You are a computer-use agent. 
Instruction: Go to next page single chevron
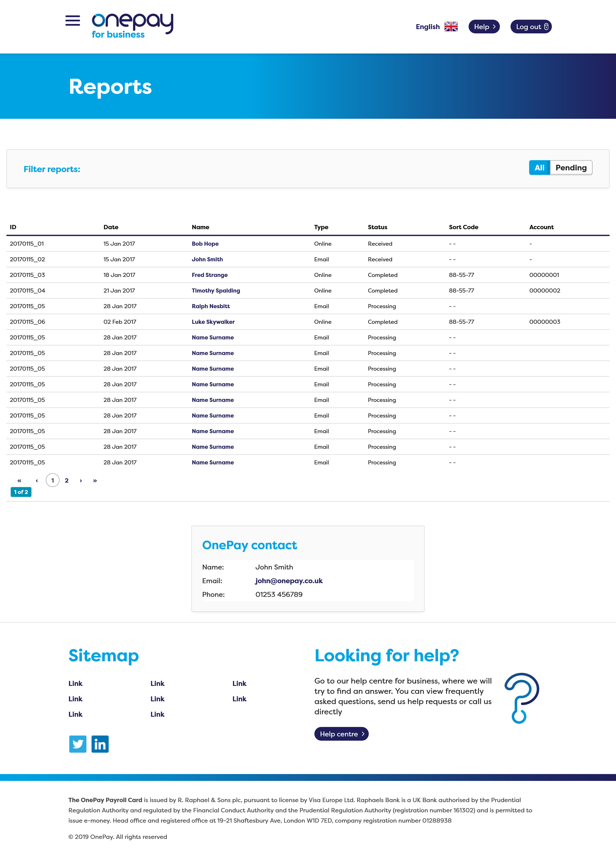pos(81,480)
